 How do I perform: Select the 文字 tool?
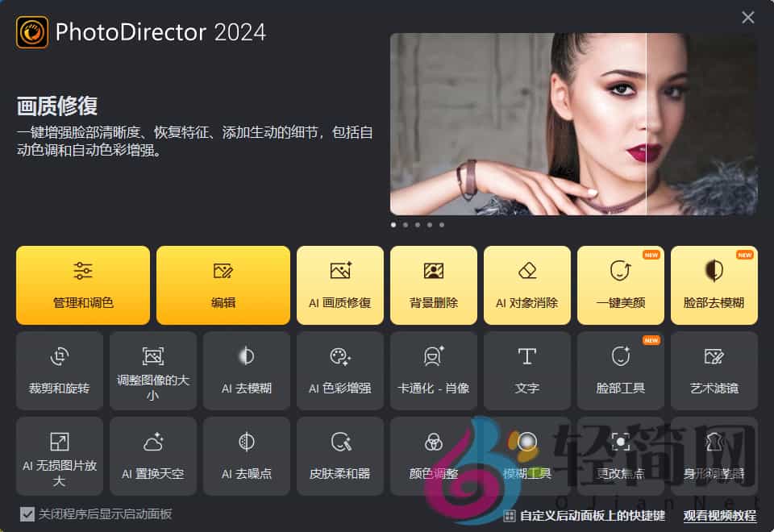tap(527, 370)
